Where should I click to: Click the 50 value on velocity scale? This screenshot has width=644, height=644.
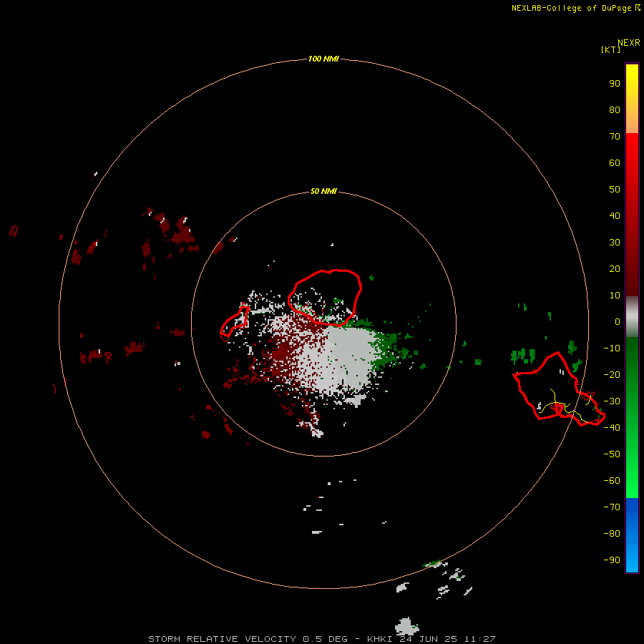tap(615, 190)
